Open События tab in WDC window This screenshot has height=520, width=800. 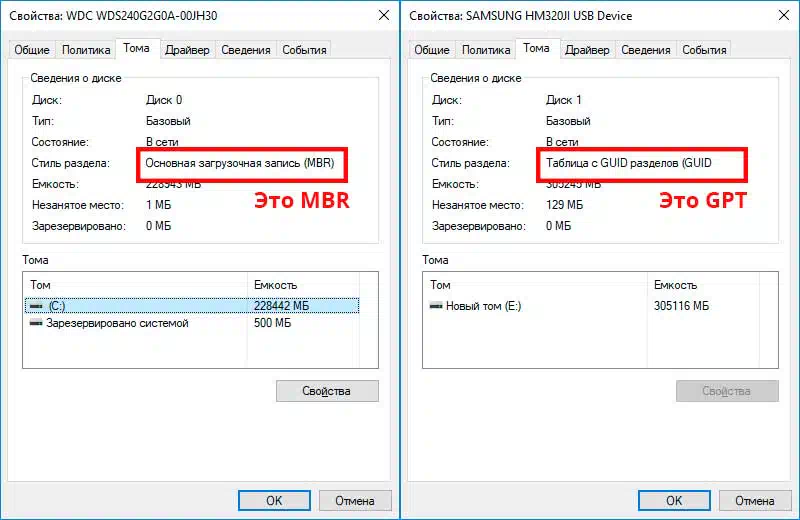(x=304, y=50)
